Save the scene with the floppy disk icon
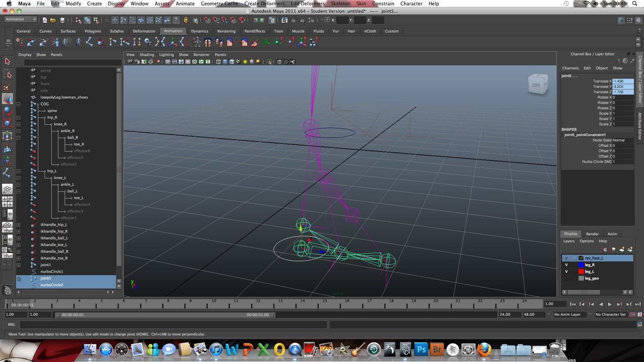Image resolution: width=644 pixels, height=362 pixels. click(62, 20)
